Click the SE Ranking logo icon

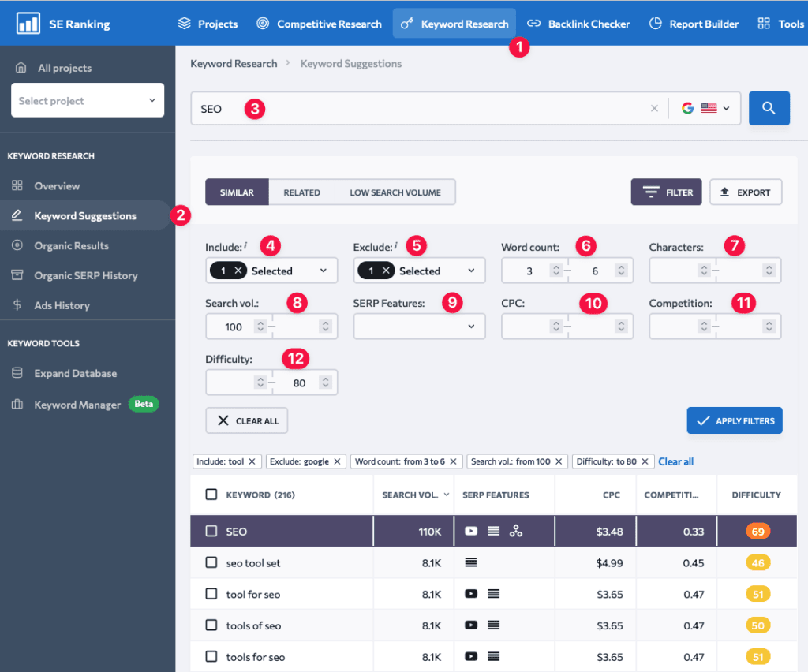pos(28,24)
